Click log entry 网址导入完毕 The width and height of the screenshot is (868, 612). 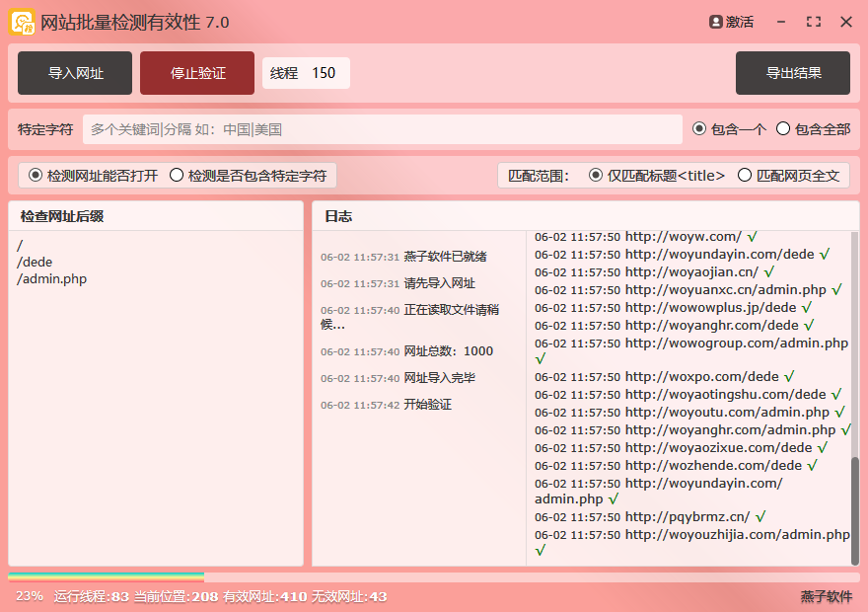pyautogui.click(x=398, y=378)
